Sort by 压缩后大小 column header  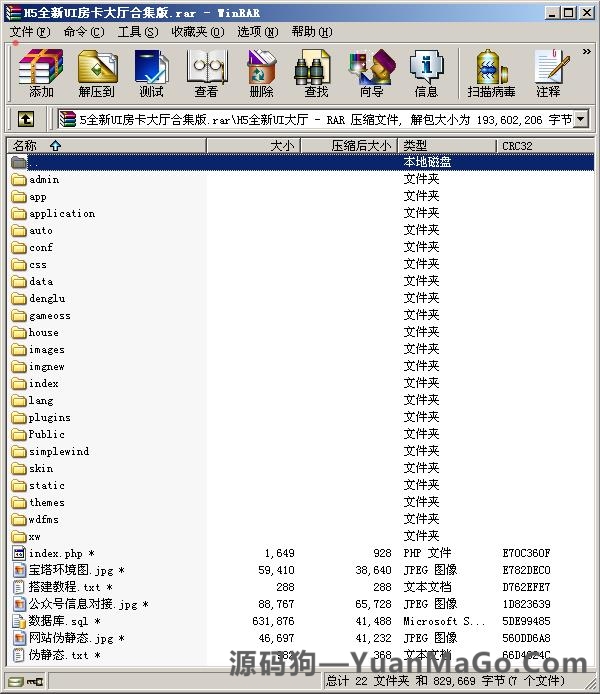coord(350,146)
